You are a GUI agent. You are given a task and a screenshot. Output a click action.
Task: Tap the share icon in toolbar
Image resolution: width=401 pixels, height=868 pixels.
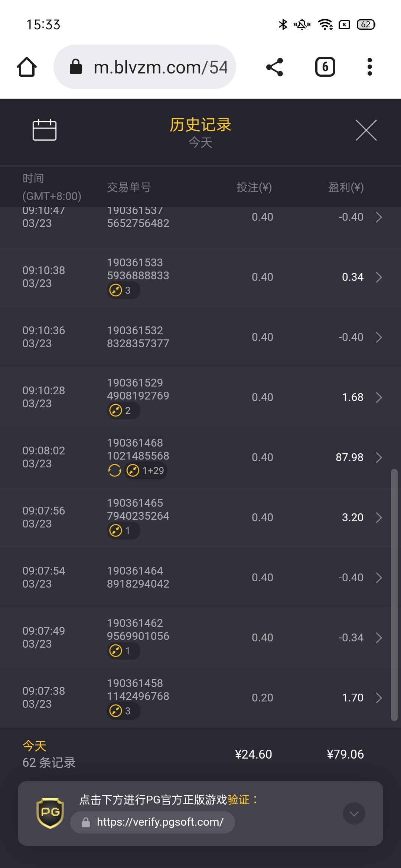(x=274, y=67)
